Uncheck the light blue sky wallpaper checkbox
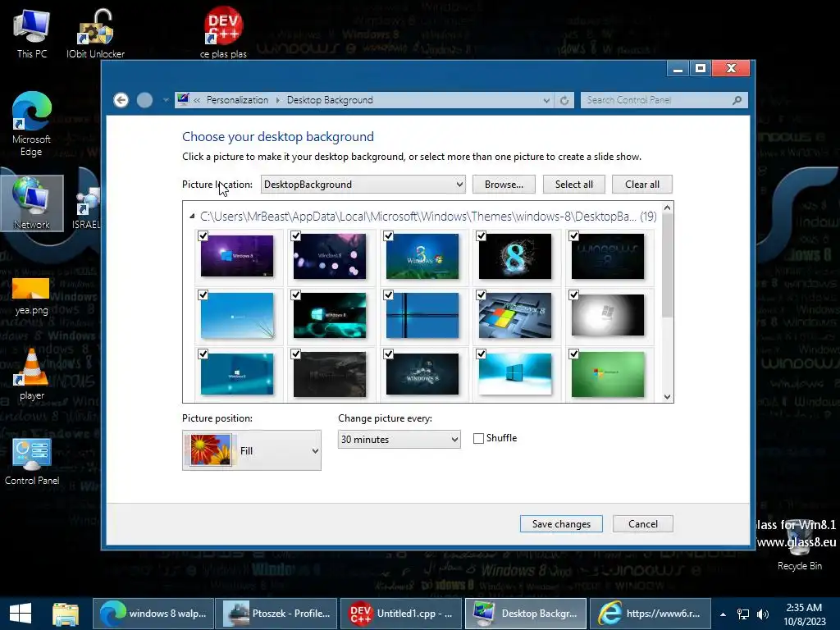840x630 pixels. 203,294
